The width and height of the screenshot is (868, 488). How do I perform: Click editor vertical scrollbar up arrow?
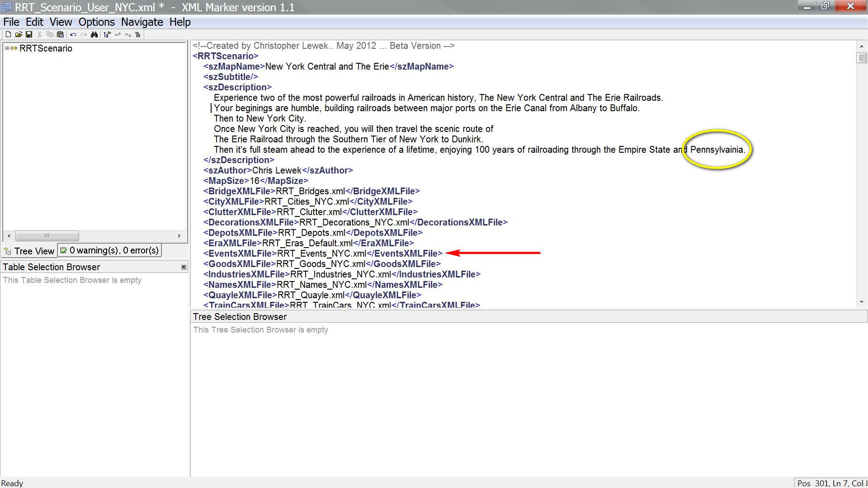pos(861,46)
